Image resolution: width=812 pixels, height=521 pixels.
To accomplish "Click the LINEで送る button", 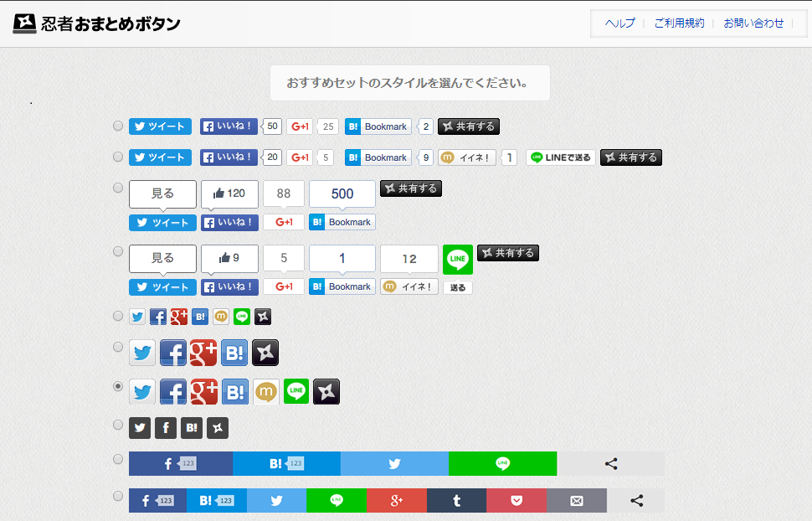I will point(561,157).
